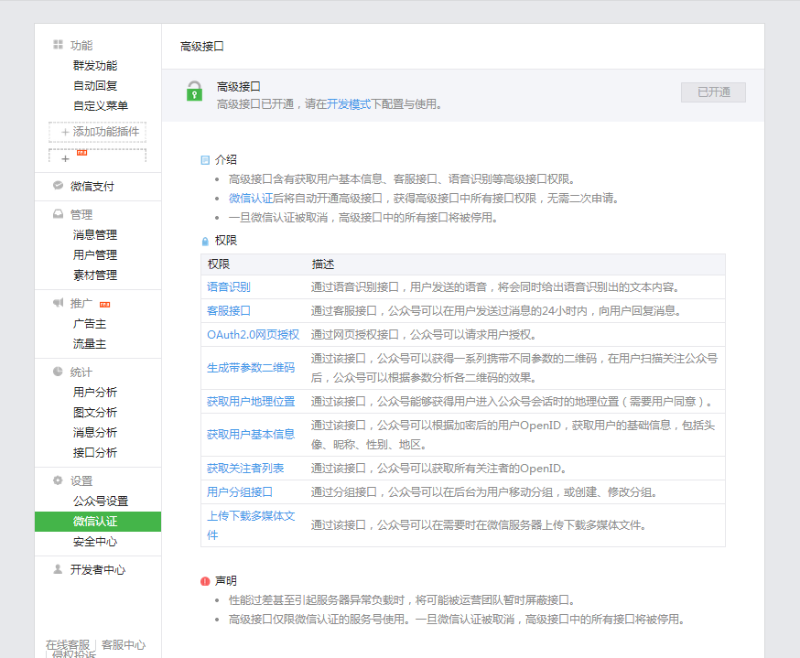
Task: Select 自定义菜单 in sidebar
Action: (x=101, y=106)
